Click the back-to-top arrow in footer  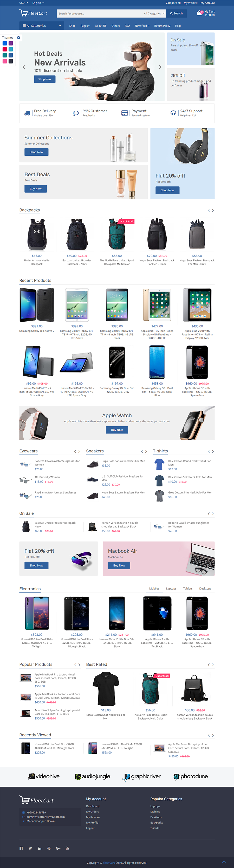[x=224, y=862]
